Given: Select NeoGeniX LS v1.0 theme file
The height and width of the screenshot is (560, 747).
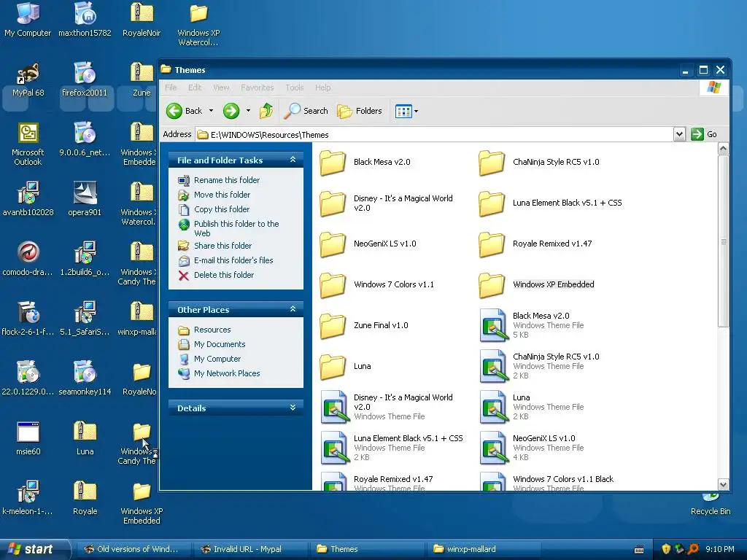Looking at the screenshot, I should point(492,448).
